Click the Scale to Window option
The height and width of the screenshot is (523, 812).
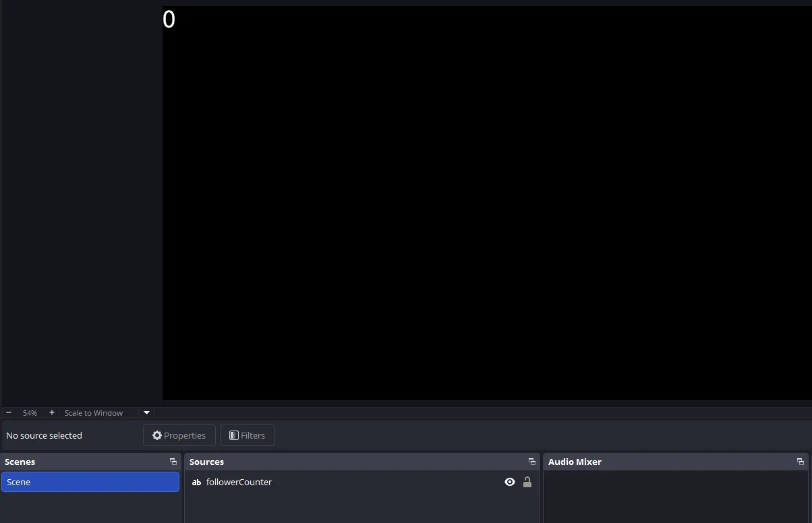(94, 412)
